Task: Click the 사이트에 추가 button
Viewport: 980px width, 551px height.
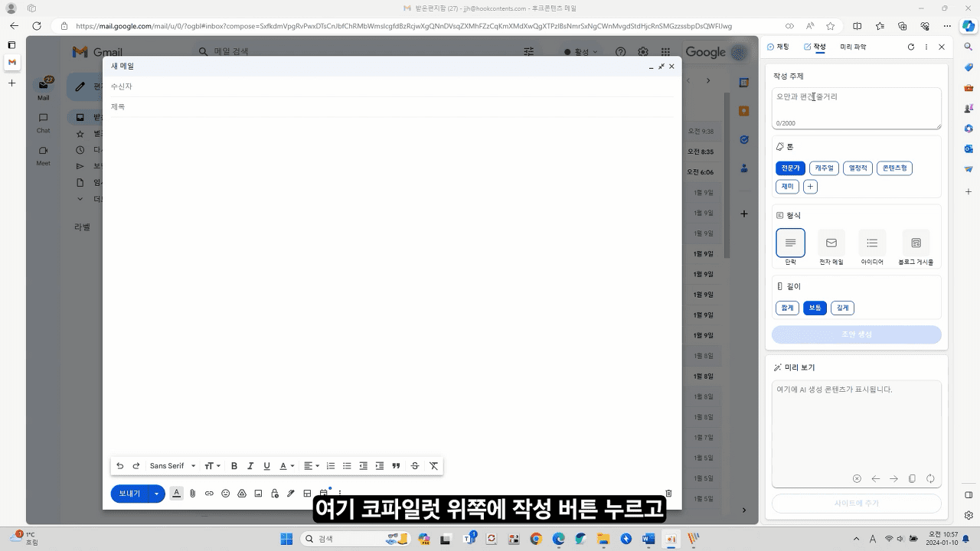Action: (856, 503)
